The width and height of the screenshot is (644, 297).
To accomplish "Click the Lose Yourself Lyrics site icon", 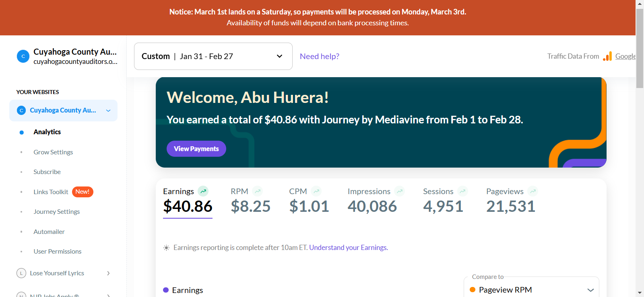I will [x=21, y=273].
